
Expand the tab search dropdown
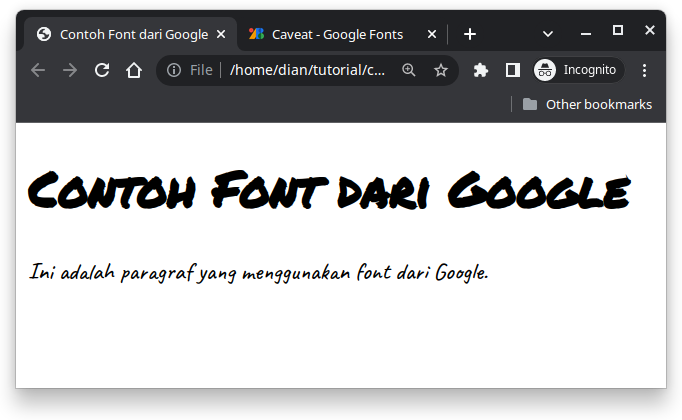[548, 34]
